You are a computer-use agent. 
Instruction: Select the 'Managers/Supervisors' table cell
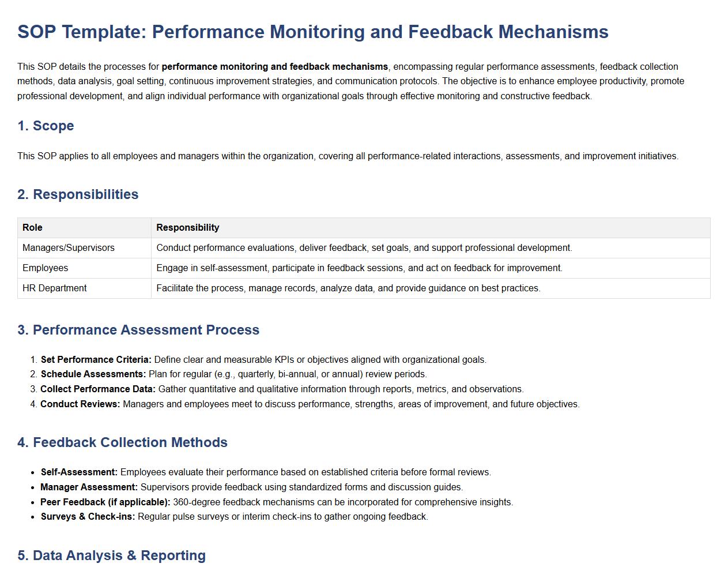pos(69,248)
